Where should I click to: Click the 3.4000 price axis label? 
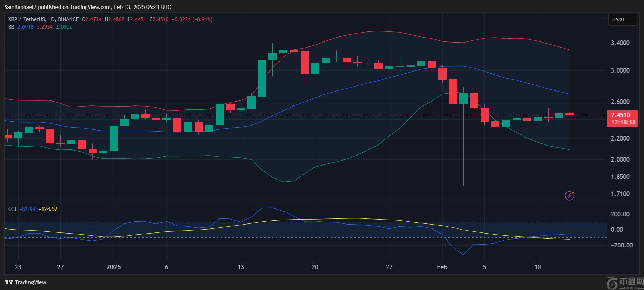click(x=620, y=43)
